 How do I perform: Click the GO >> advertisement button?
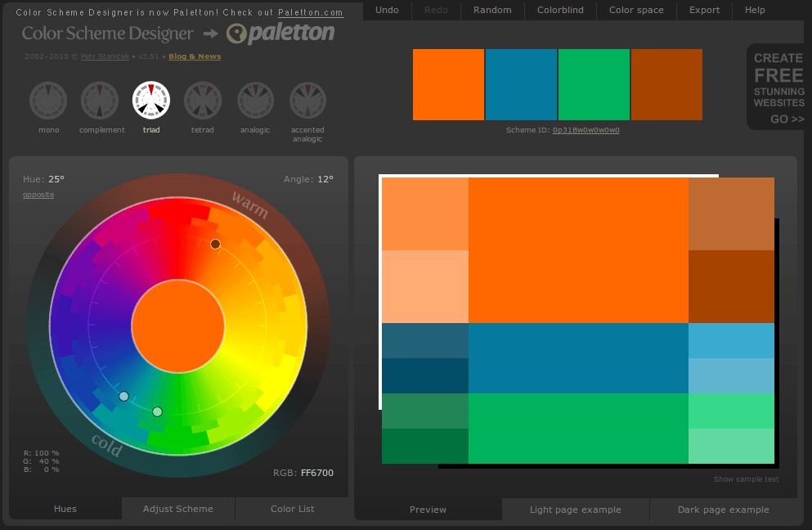(787, 119)
